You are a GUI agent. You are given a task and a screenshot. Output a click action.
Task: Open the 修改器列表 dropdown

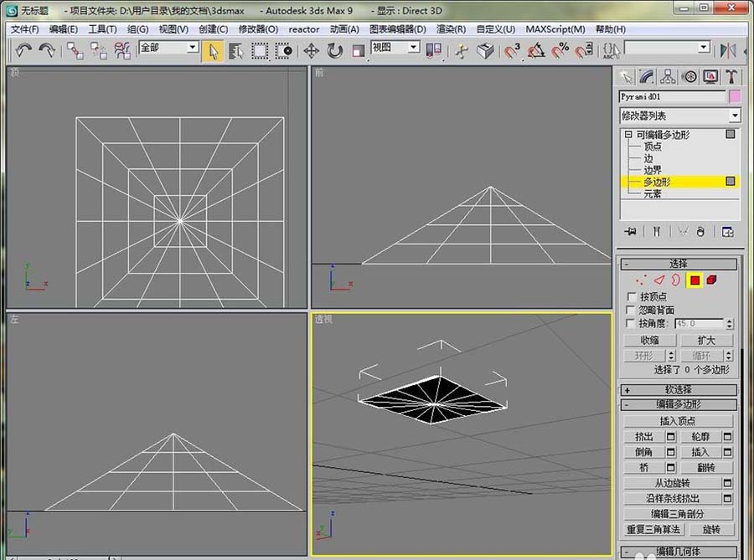click(679, 116)
